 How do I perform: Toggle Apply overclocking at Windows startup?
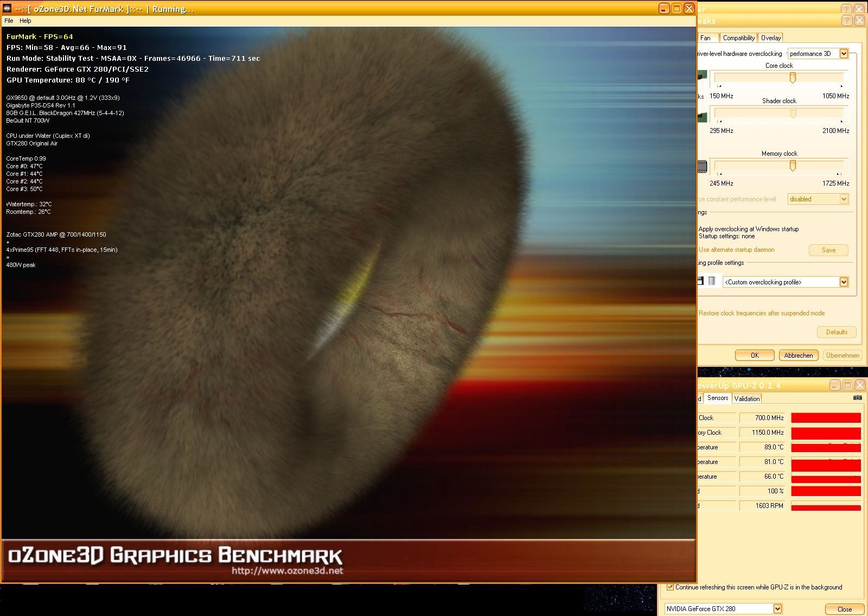(x=749, y=229)
